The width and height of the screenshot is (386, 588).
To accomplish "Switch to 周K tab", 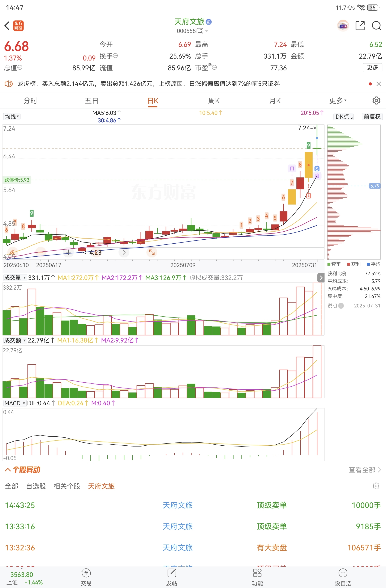I will (x=214, y=101).
